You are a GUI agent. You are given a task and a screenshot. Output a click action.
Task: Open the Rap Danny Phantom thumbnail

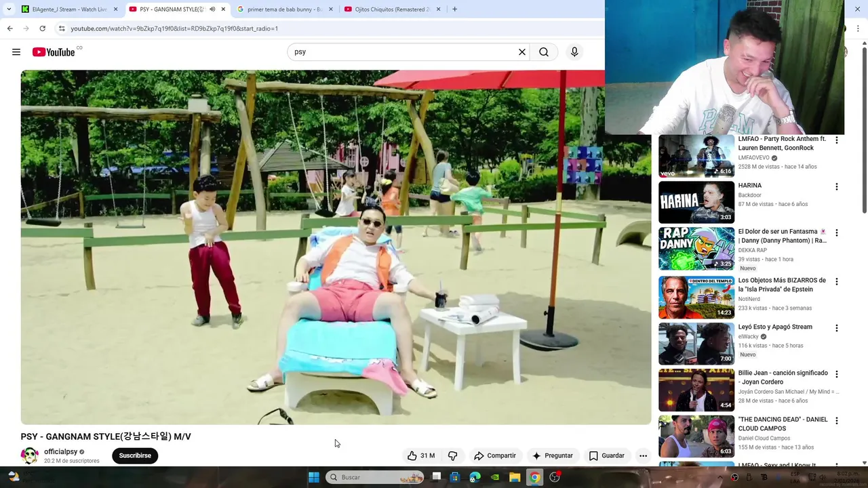696,248
